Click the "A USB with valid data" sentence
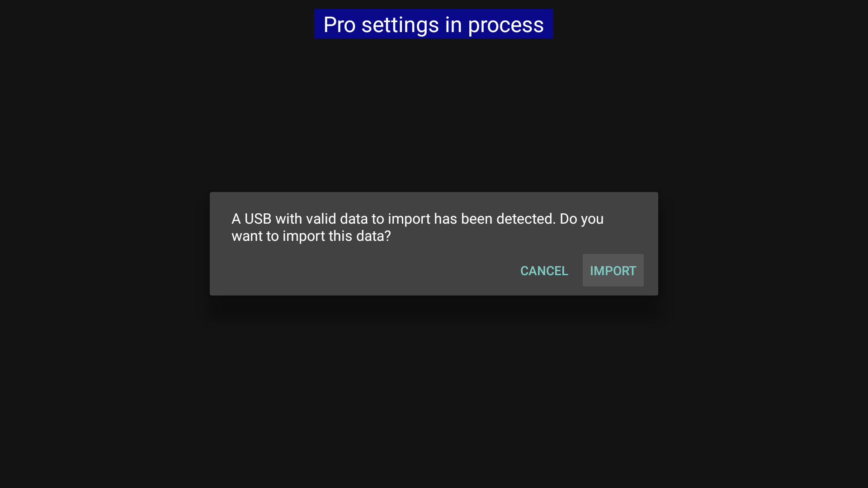868x488 pixels. 417,227
